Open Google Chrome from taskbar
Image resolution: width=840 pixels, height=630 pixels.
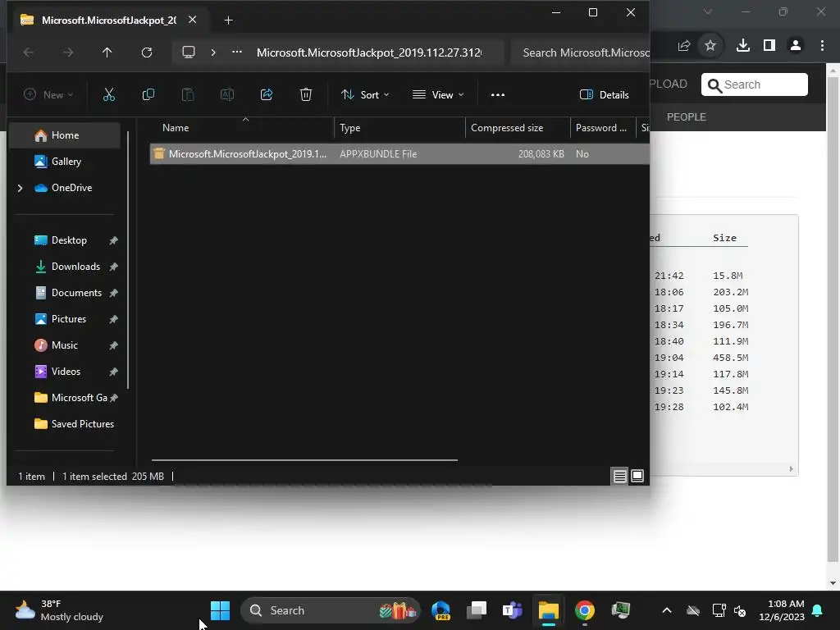[584, 610]
